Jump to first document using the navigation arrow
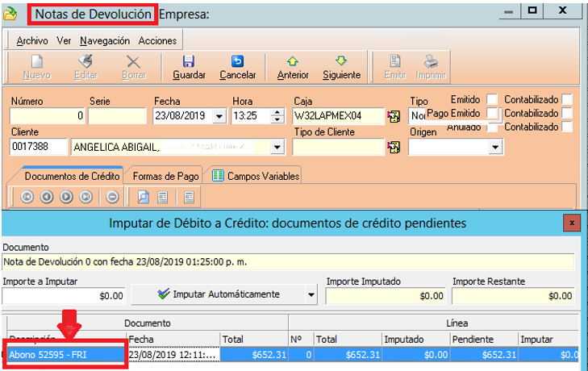This screenshot has height=371, width=588. tap(27, 196)
